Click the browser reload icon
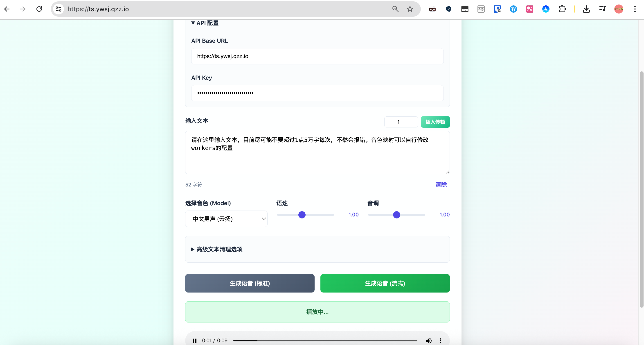This screenshot has height=345, width=644. click(39, 9)
